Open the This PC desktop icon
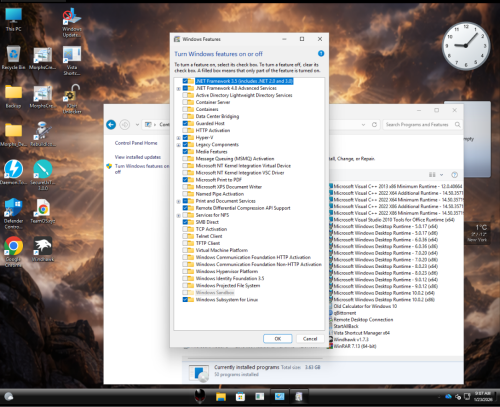500x407 pixels. point(13,19)
